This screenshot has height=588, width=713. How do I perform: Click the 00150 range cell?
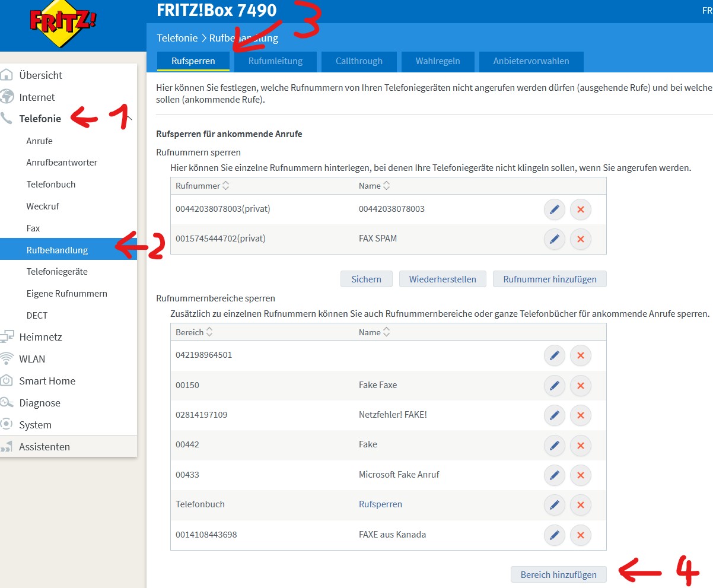coord(187,385)
